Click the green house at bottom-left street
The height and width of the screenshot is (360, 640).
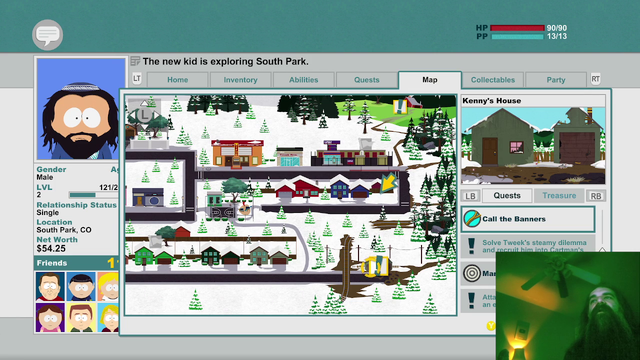144,256
